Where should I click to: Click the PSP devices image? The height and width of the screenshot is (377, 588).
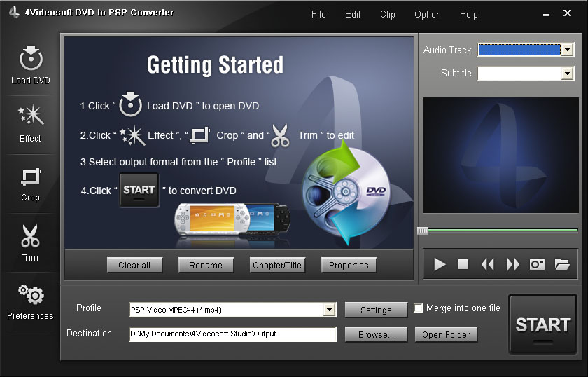click(x=232, y=220)
